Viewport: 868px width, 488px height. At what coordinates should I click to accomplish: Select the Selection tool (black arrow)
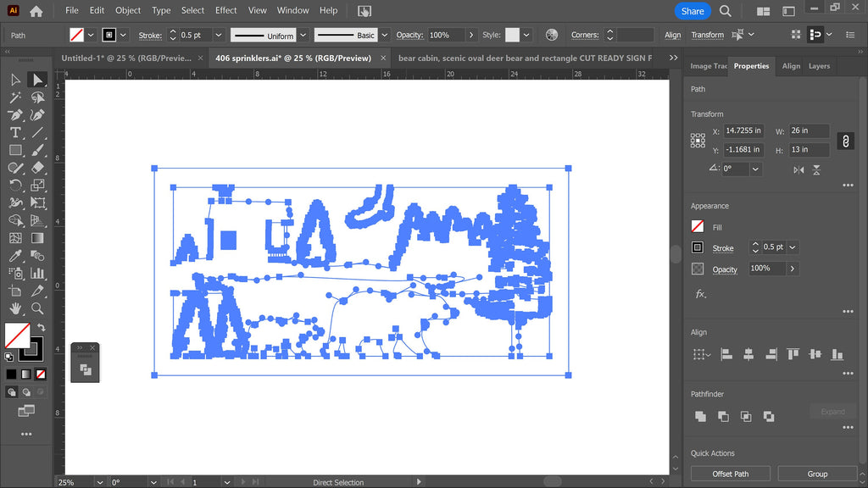coord(15,80)
